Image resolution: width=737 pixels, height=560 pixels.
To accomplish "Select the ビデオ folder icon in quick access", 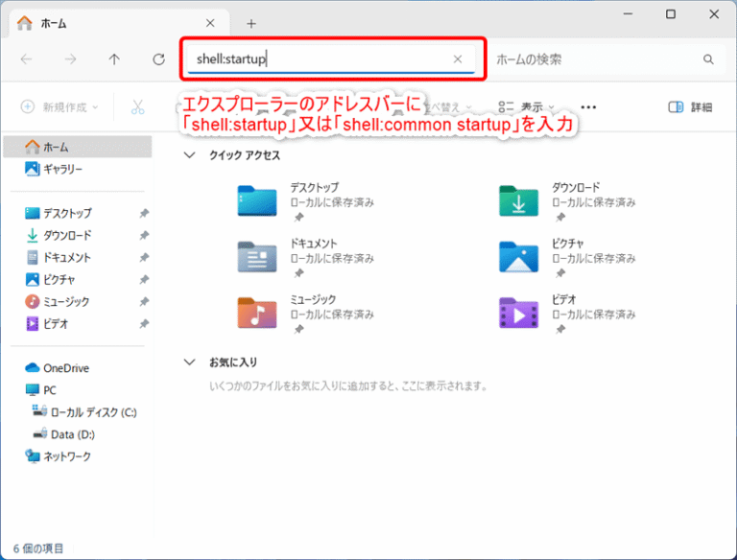I will pos(518,313).
